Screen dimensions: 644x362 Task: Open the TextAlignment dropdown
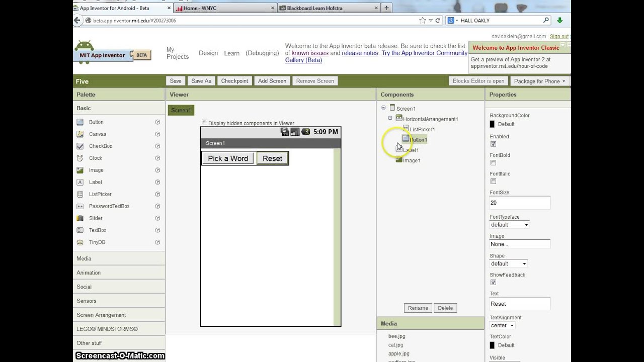[x=502, y=325]
